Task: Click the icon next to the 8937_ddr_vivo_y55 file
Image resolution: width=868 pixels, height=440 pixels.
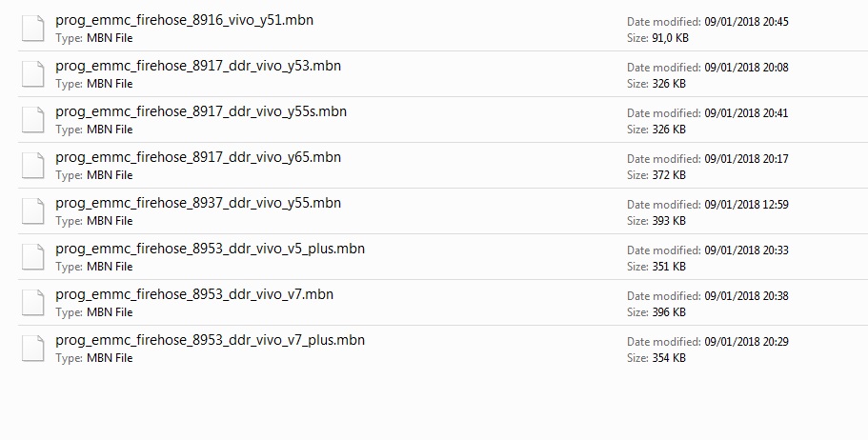Action: tap(33, 211)
